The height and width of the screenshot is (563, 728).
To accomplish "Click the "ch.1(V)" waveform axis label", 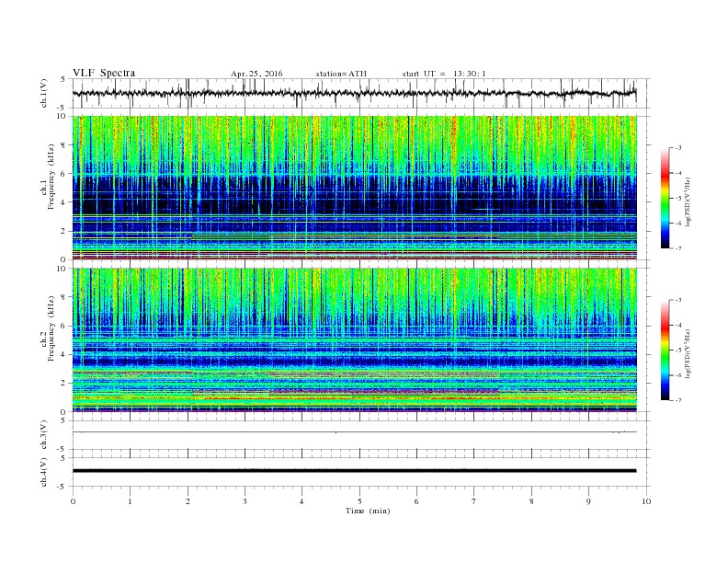I will click(44, 94).
